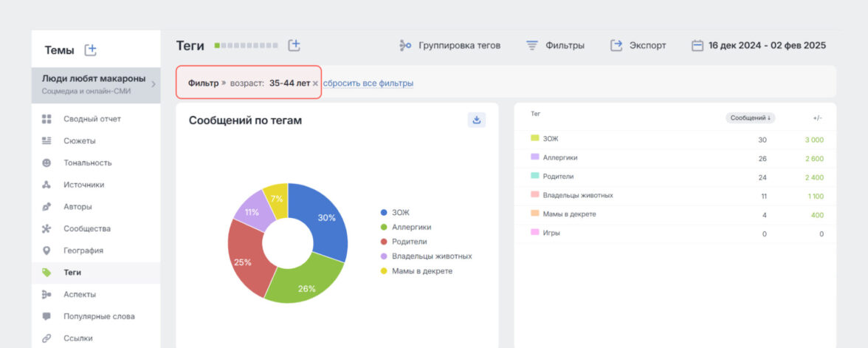Click the add new theme icon
This screenshot has width=868, height=348.
tap(91, 50)
